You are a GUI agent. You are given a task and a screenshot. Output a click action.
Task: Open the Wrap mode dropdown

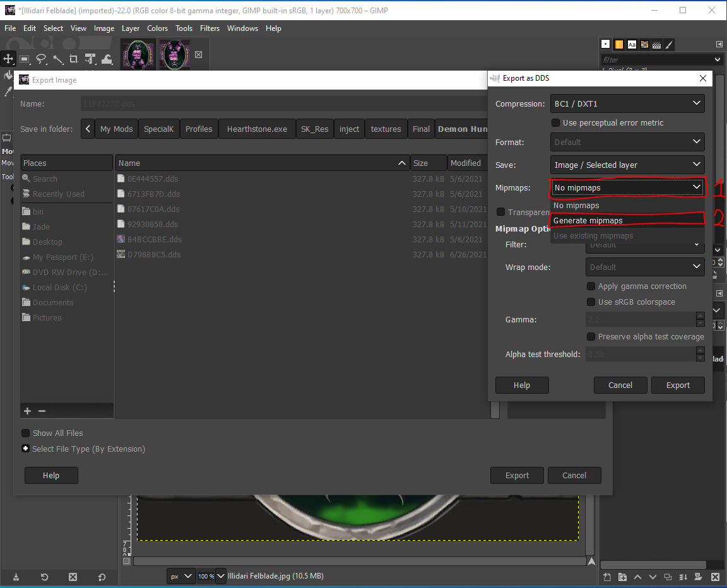[x=645, y=267]
